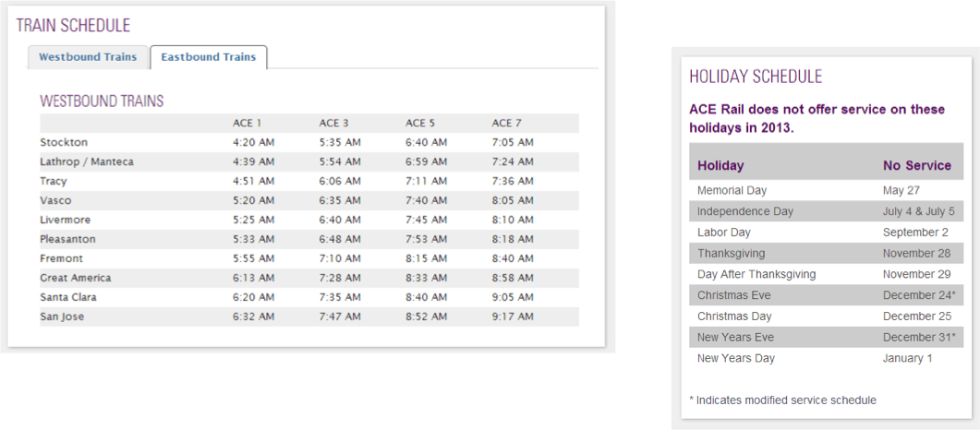Click the Independence Day holiday entry
Image resolution: width=980 pixels, height=430 pixels.
(745, 211)
